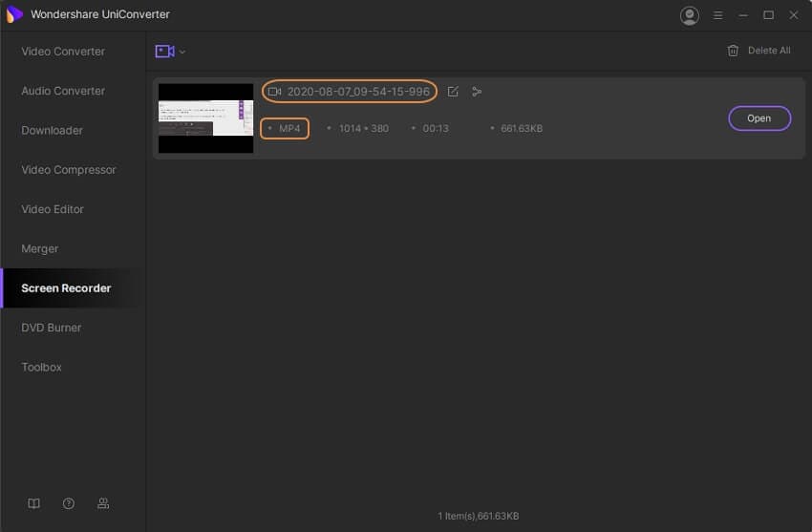Image resolution: width=812 pixels, height=532 pixels.
Task: Open the user guide book icon
Action: tap(33, 503)
